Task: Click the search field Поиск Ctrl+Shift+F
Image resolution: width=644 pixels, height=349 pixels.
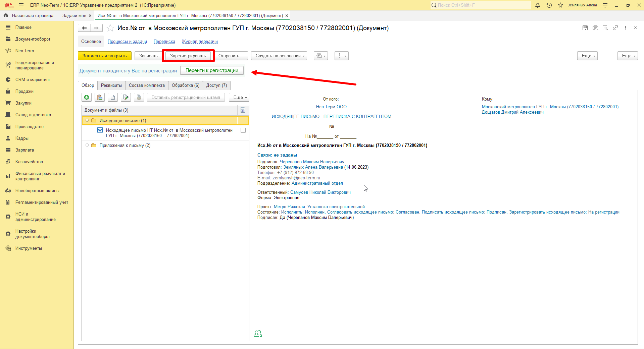Action: [481, 5]
